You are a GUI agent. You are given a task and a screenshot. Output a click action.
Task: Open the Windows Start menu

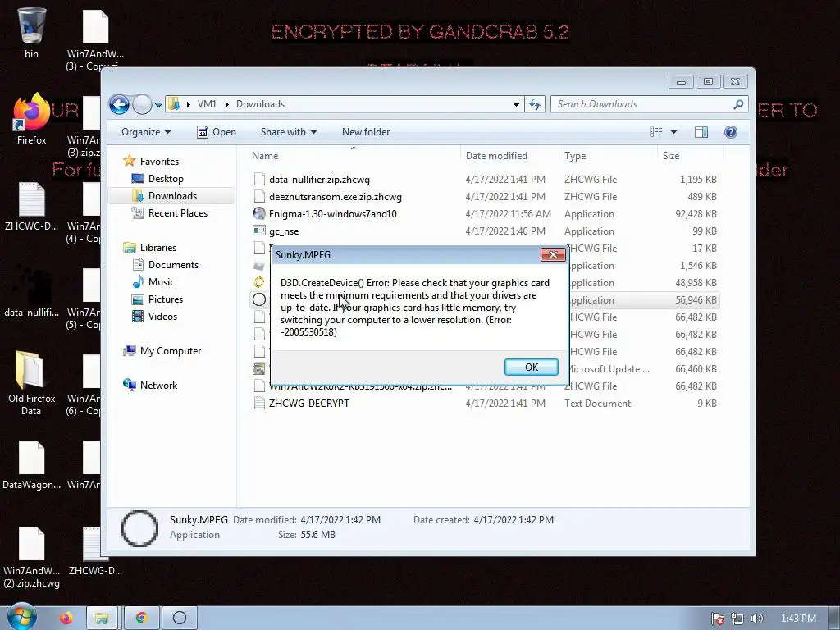pyautogui.click(x=21, y=618)
